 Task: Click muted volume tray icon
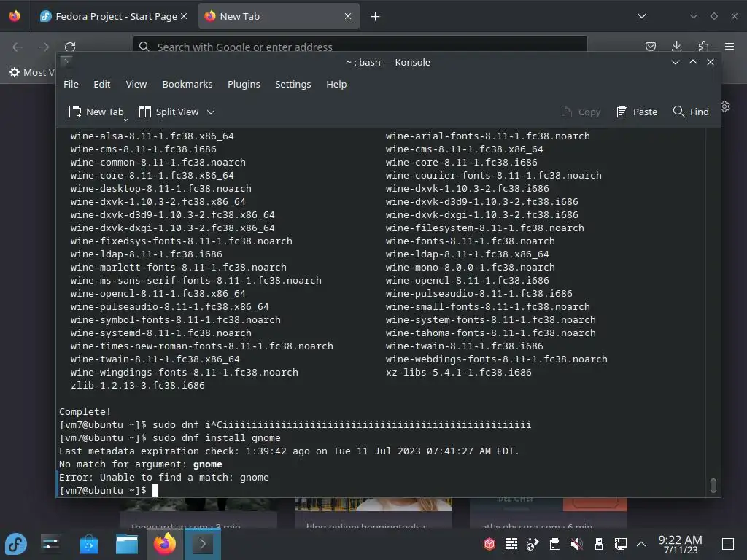(x=576, y=544)
